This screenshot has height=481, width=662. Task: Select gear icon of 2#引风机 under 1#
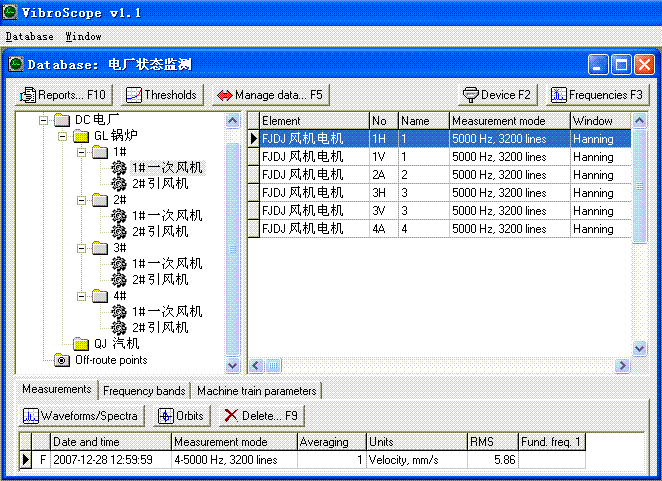(x=119, y=184)
